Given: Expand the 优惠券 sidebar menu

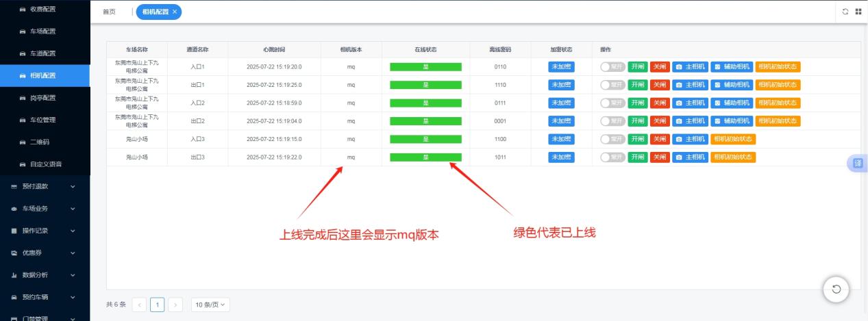Looking at the screenshot, I should [45, 253].
